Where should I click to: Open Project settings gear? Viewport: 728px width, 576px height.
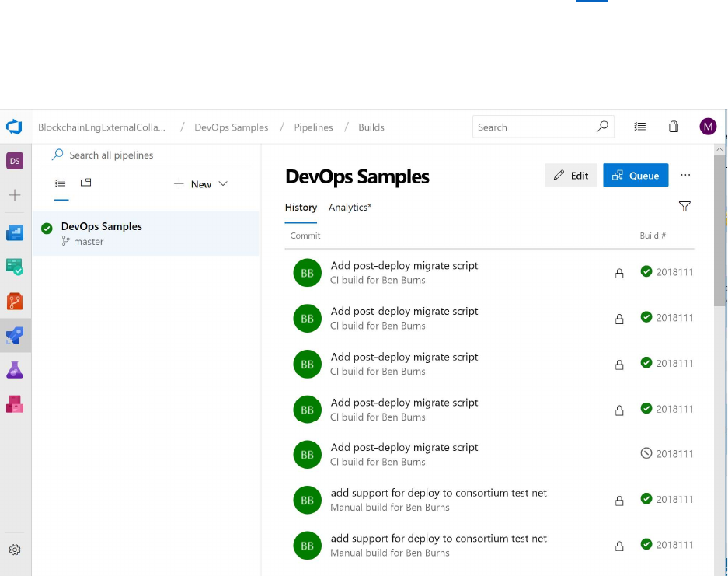pyautogui.click(x=15, y=550)
